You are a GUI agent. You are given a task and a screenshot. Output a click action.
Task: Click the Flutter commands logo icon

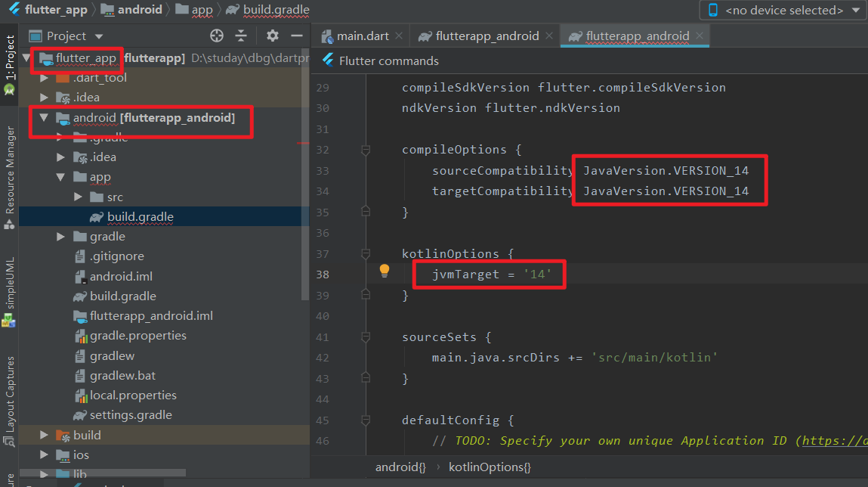[328, 60]
